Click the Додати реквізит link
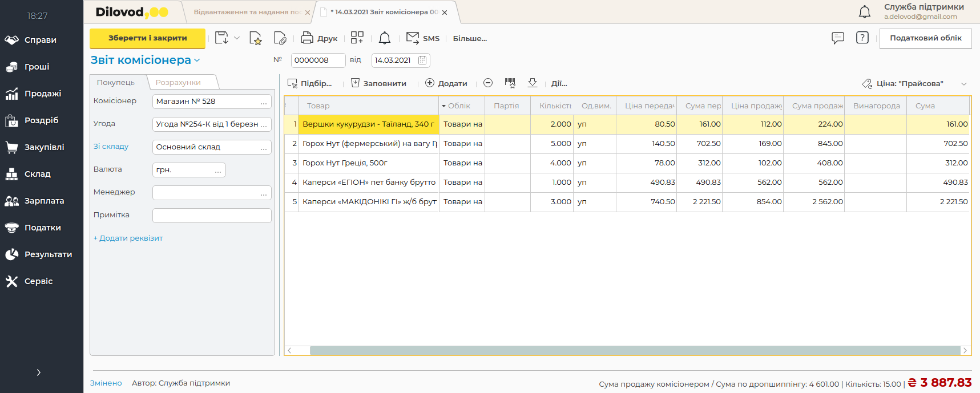Image resolution: width=980 pixels, height=393 pixels. [128, 238]
